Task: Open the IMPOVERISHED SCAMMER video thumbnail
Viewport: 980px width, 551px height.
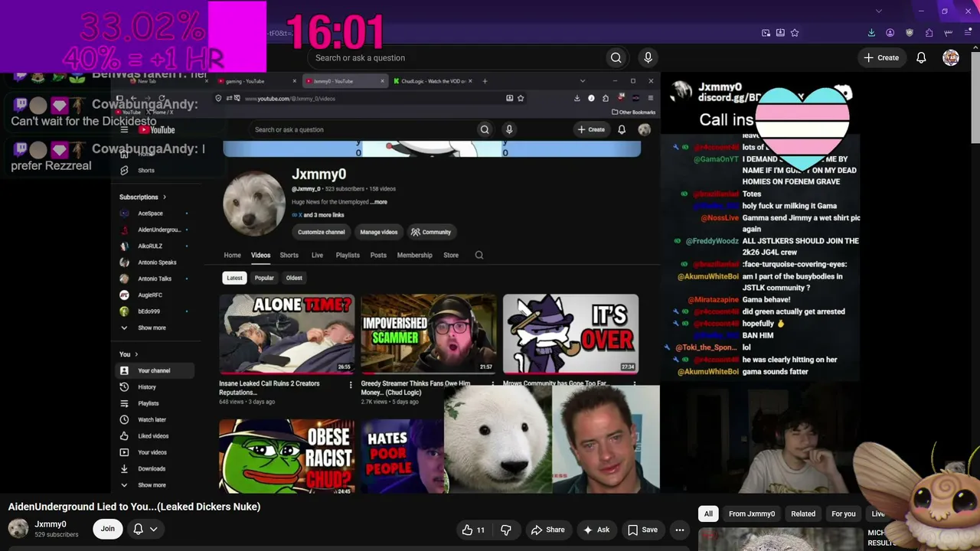Action: tap(429, 334)
